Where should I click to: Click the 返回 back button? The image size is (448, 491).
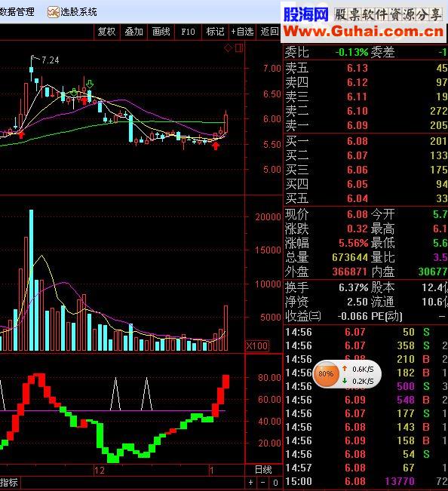(x=269, y=32)
